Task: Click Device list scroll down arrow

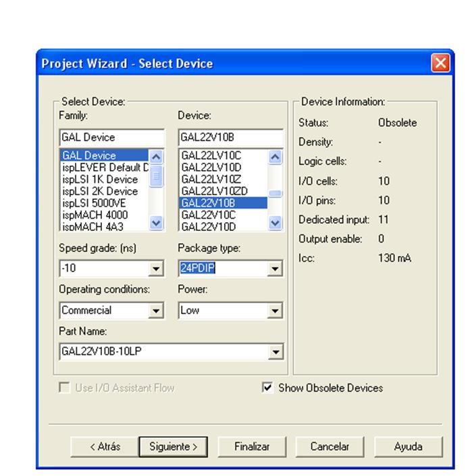Action: tap(275, 223)
